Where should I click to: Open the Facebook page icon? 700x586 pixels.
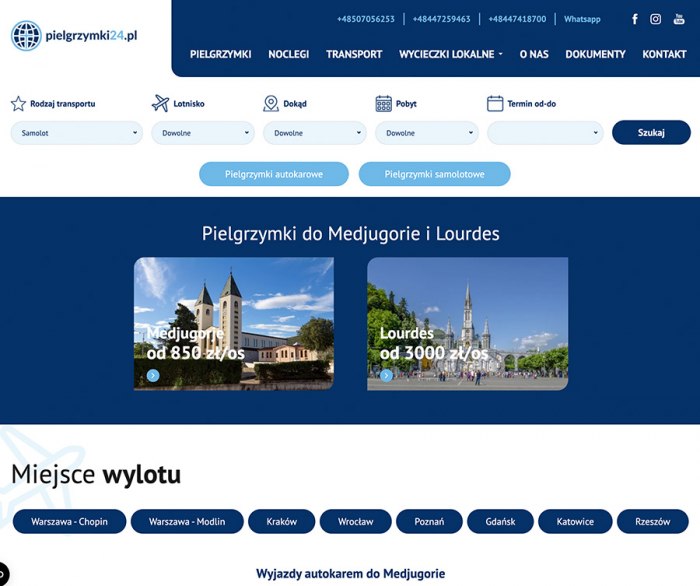click(635, 19)
